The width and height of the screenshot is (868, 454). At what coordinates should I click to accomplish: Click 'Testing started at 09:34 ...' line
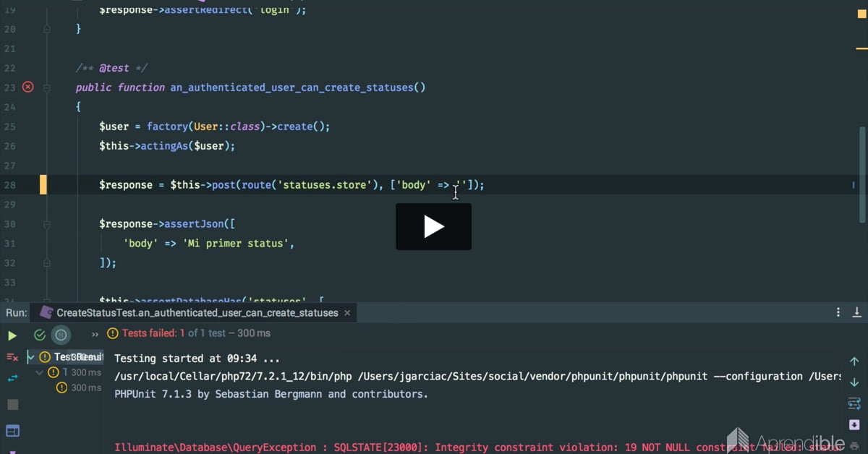197,359
